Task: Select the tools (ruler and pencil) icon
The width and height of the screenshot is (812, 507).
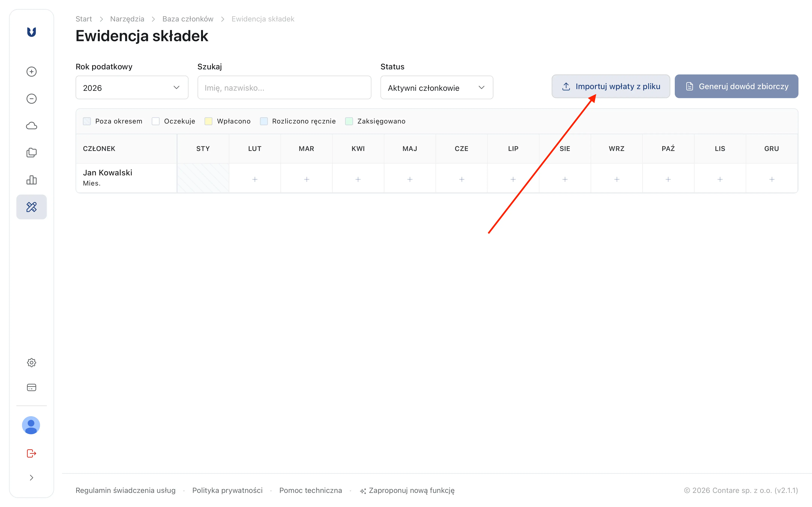Action: [x=32, y=207]
